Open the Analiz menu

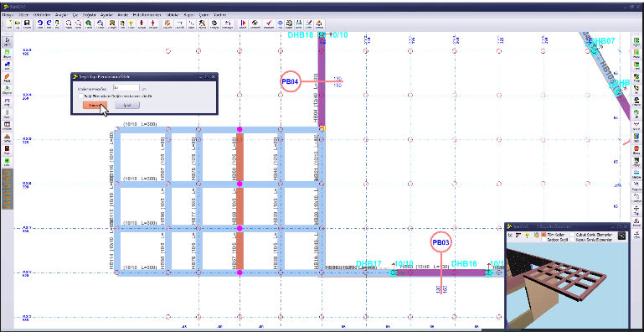(122, 15)
